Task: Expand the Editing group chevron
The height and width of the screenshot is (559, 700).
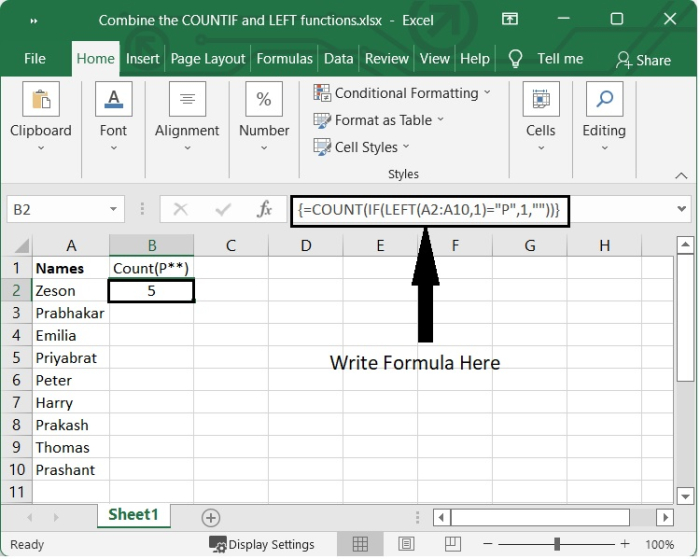Action: click(604, 148)
